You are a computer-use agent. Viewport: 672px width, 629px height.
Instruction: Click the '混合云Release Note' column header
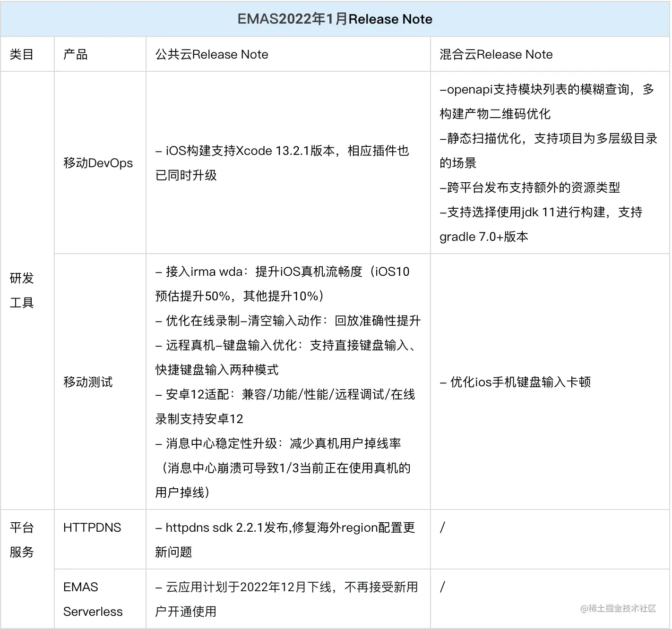click(496, 54)
